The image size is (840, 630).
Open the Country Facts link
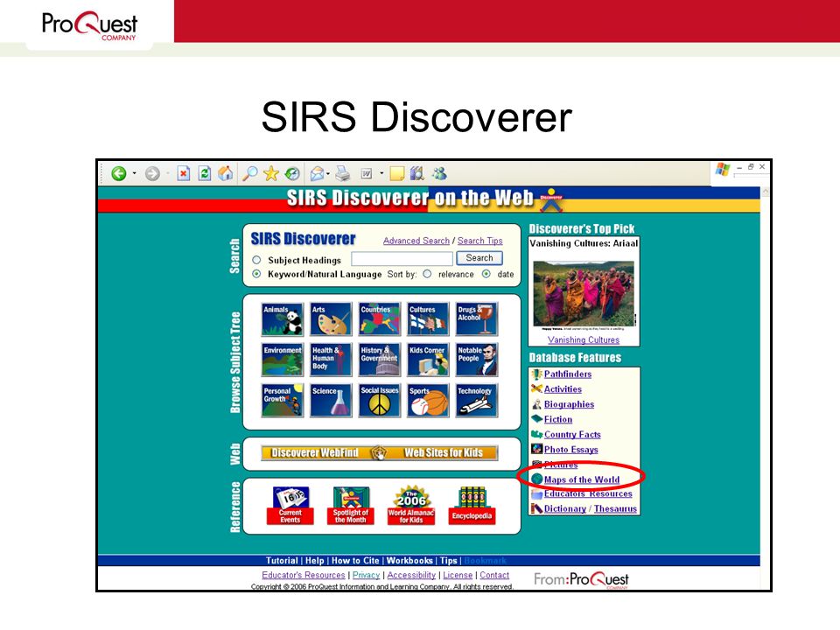[x=572, y=434]
